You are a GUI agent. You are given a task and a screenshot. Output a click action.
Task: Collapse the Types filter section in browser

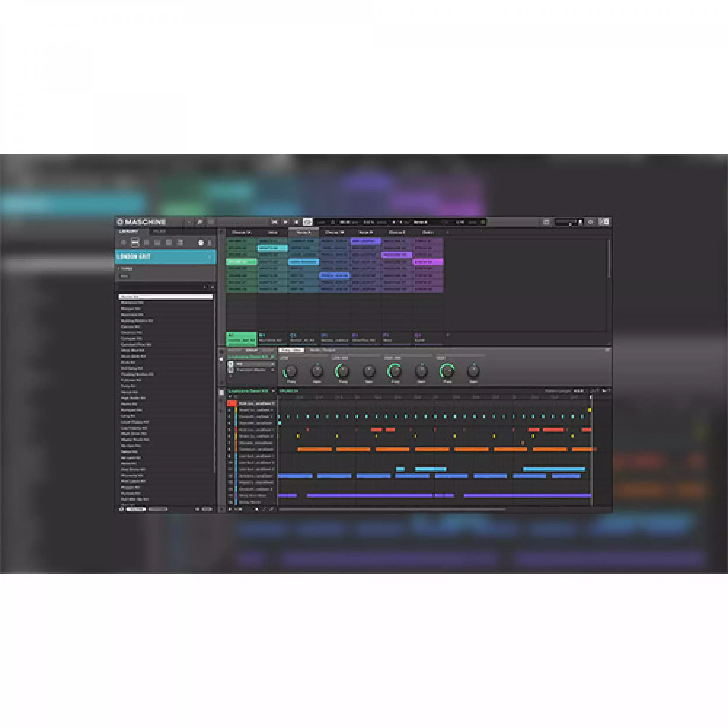[125, 269]
